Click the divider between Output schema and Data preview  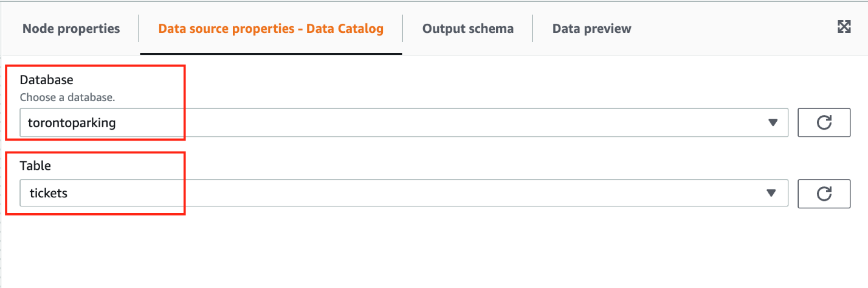click(x=532, y=29)
